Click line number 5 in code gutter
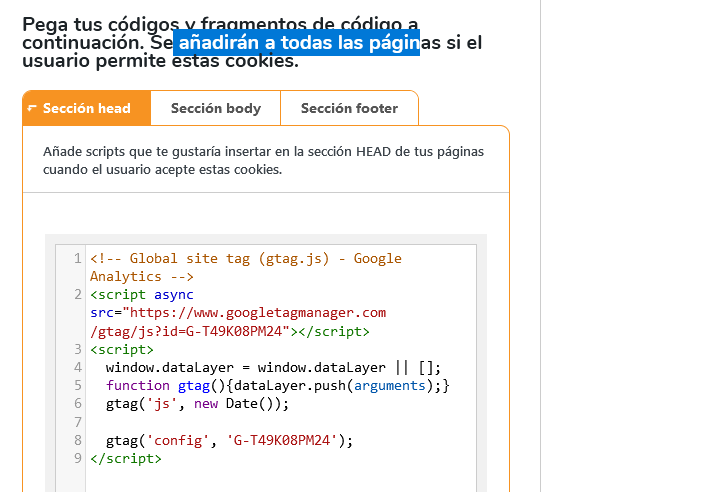 (77, 385)
